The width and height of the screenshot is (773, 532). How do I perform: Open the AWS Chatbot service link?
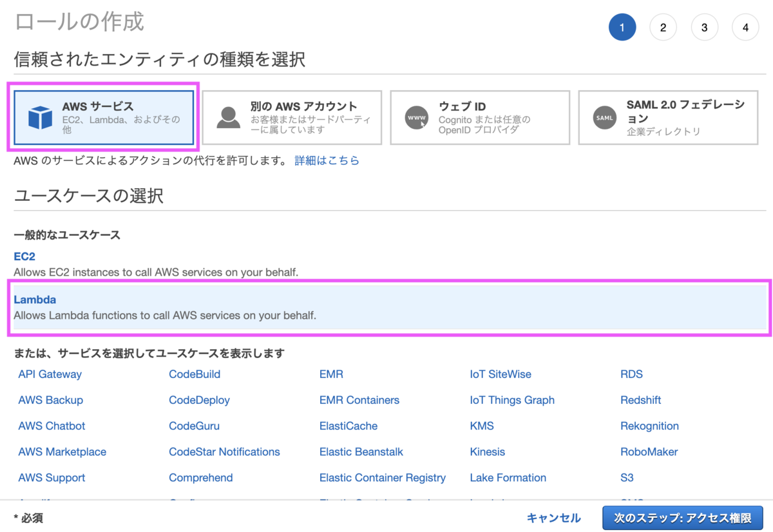click(52, 426)
